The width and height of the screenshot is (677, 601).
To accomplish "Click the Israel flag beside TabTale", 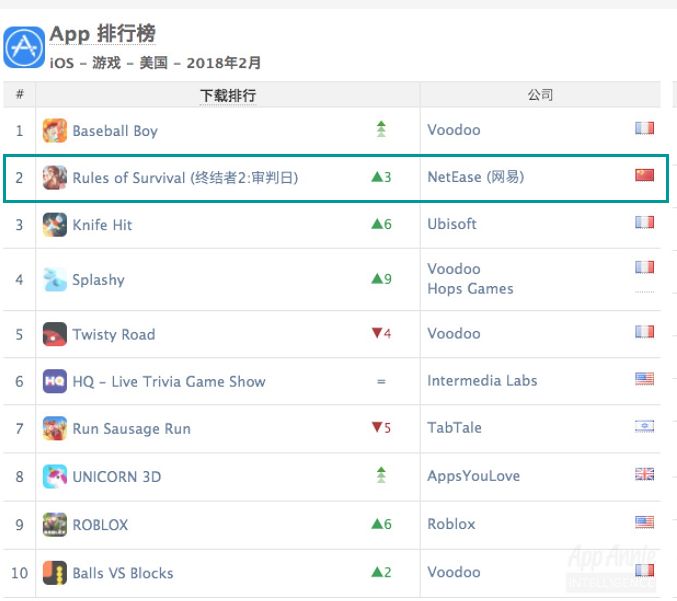I will 644,426.
